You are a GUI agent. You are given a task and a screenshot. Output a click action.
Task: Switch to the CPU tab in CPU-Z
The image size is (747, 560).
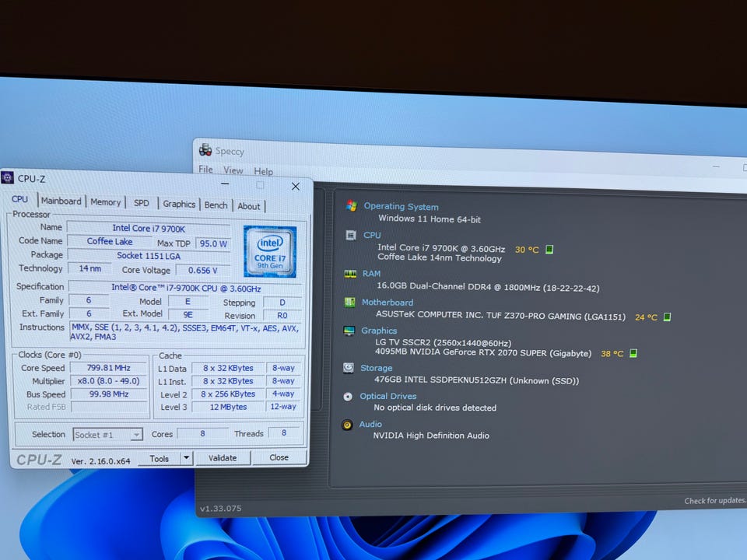[x=20, y=199]
